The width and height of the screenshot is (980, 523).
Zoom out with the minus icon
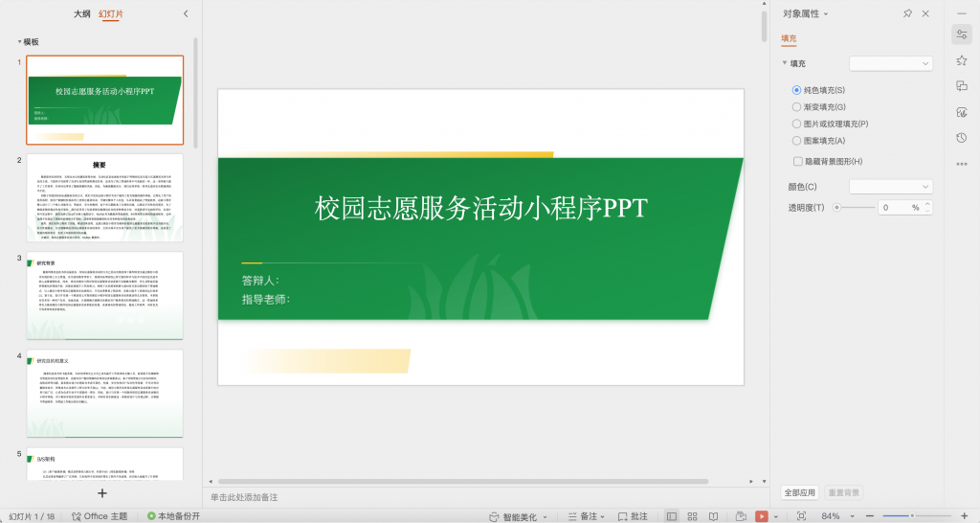(869, 516)
